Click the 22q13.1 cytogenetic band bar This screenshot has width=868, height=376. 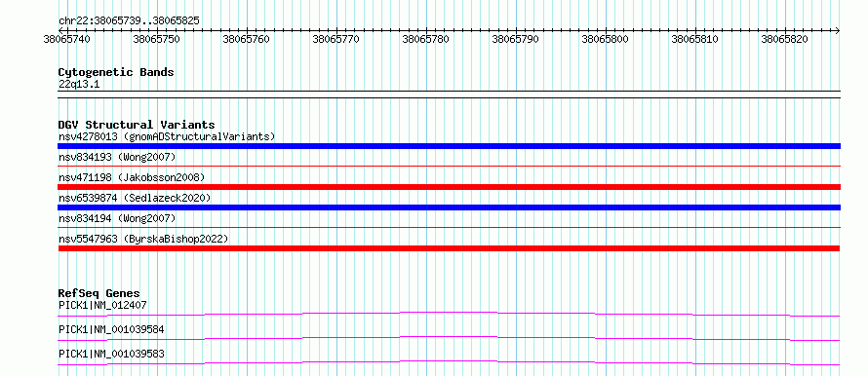click(x=449, y=94)
